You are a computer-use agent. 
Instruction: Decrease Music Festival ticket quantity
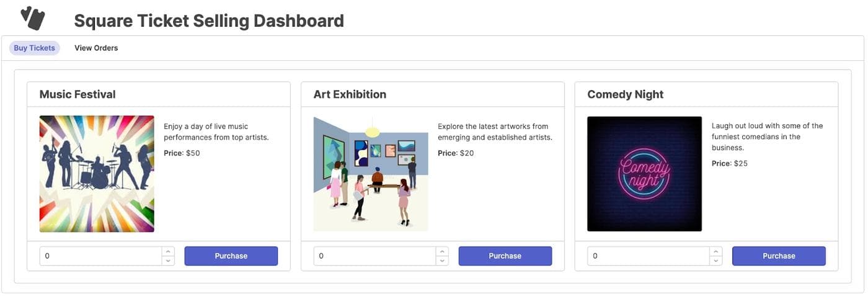pyautogui.click(x=168, y=261)
